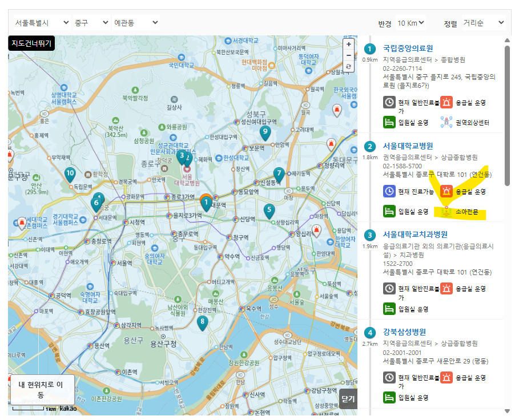The image size is (519, 420).
Task: Select map marker number 1
Action: coord(206,204)
